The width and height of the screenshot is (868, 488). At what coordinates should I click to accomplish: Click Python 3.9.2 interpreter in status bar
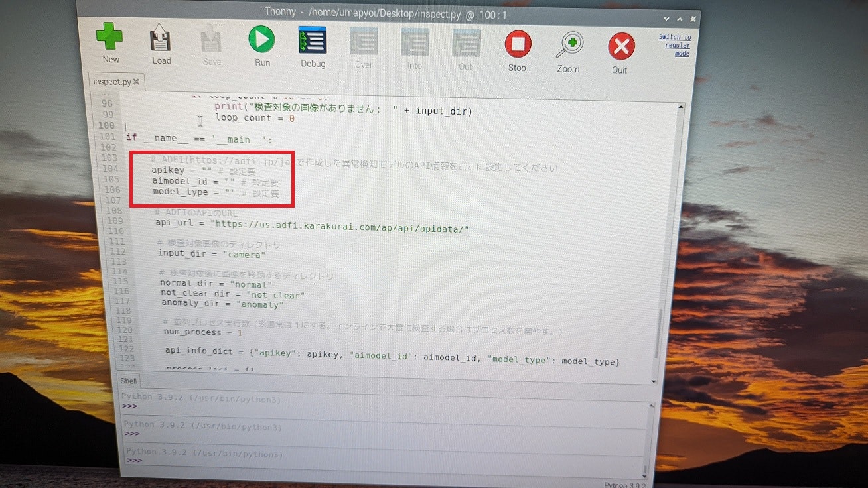pyautogui.click(x=625, y=485)
